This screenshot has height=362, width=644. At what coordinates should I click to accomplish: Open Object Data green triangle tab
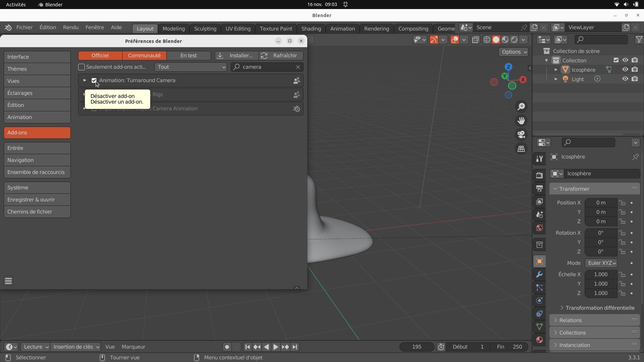pyautogui.click(x=539, y=327)
